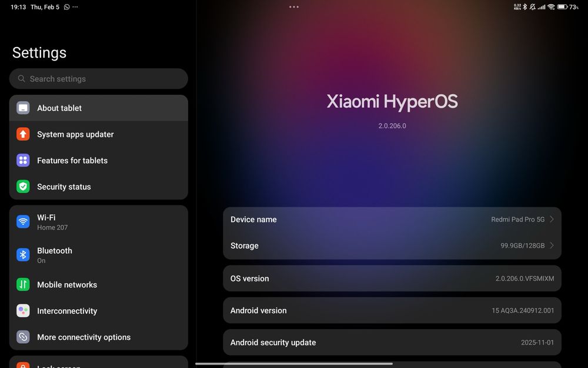This screenshot has height=368, width=588.
Task: Tap the Bluetooth icon in status bar
Action: tap(524, 6)
